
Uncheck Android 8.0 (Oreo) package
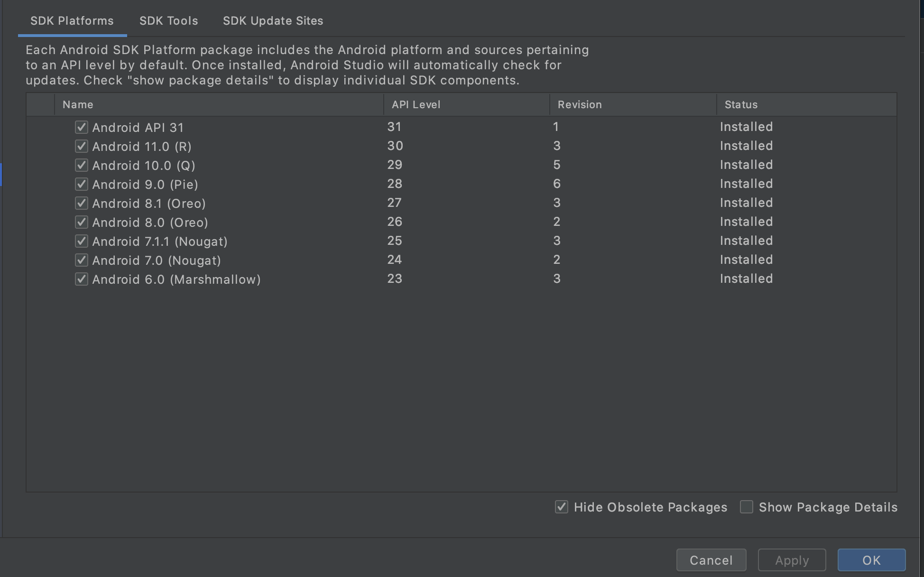point(82,222)
